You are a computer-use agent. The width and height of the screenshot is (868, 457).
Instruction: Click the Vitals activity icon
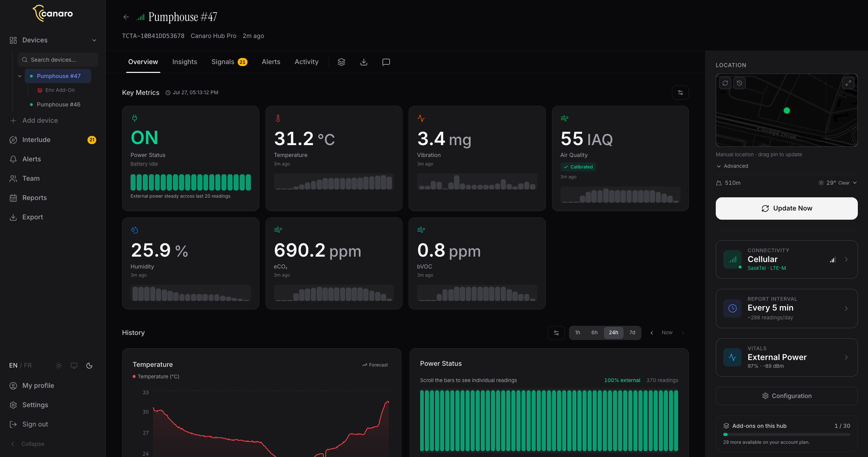click(732, 357)
